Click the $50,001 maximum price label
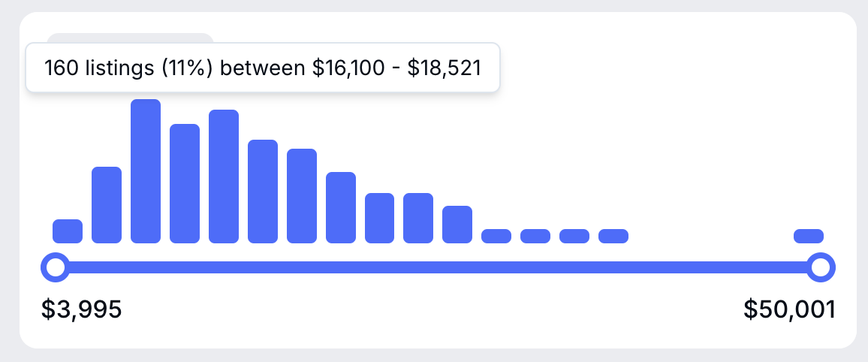 pyautogui.click(x=789, y=309)
